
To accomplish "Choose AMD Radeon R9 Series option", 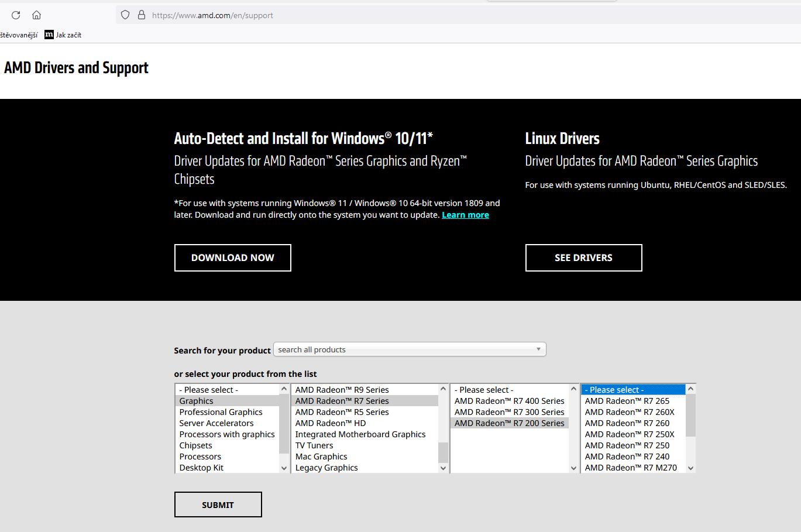I will pos(342,390).
